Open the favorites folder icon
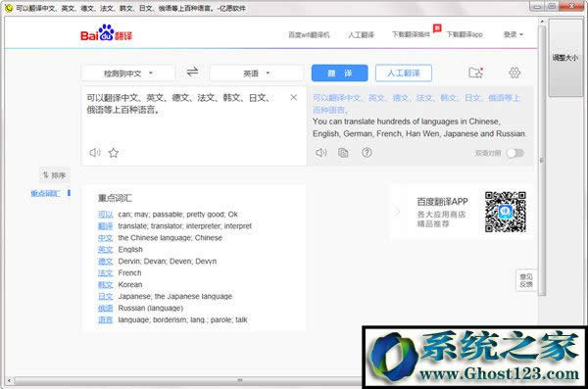 tap(475, 73)
